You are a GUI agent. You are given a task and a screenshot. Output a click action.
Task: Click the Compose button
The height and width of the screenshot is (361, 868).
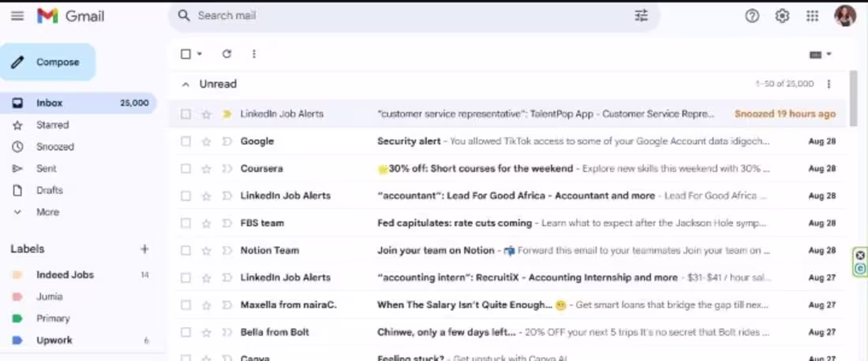click(x=47, y=62)
